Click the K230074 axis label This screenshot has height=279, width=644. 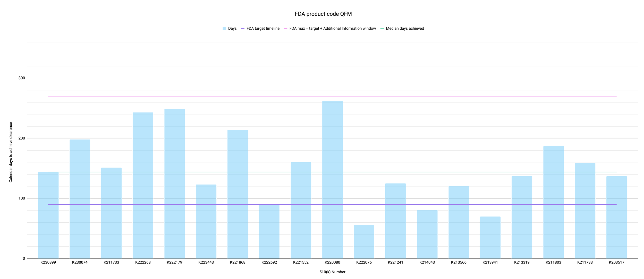[x=80, y=263]
